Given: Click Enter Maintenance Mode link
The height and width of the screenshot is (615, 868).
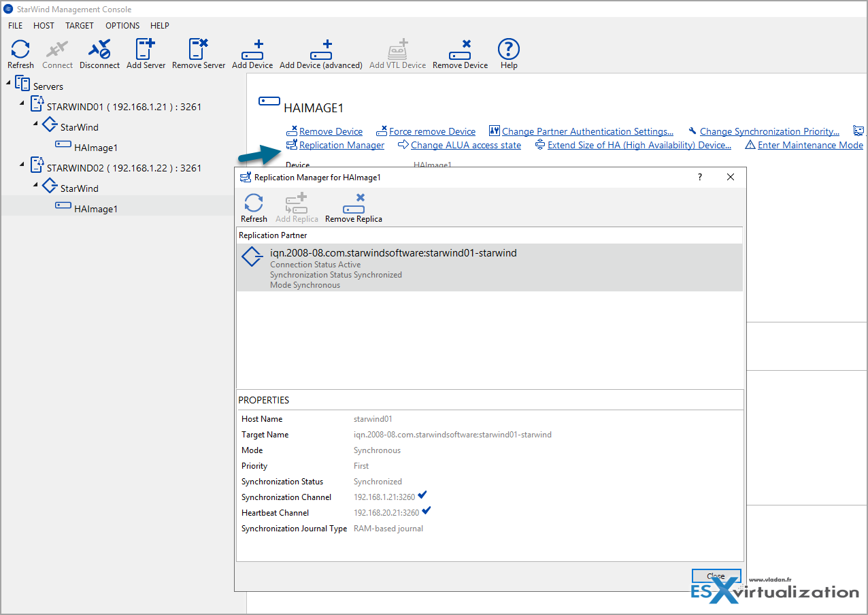Looking at the screenshot, I should coord(810,145).
